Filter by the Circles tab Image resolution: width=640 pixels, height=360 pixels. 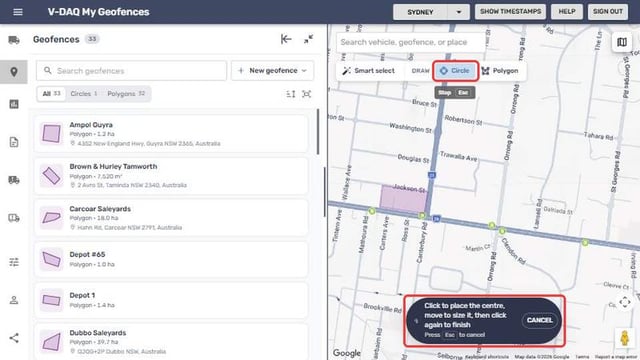click(84, 94)
